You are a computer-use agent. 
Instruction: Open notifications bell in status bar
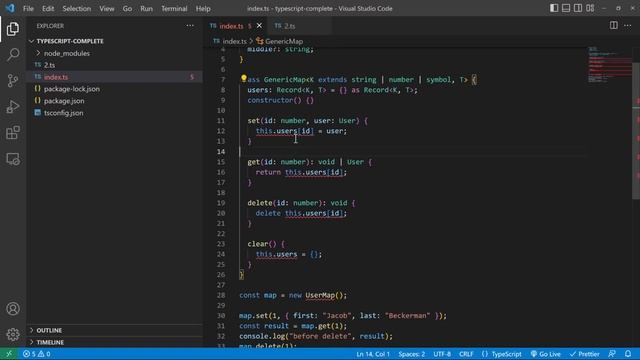pos(628,354)
